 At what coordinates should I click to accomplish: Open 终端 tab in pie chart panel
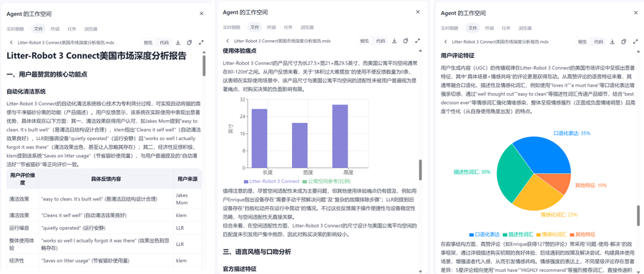(x=489, y=29)
